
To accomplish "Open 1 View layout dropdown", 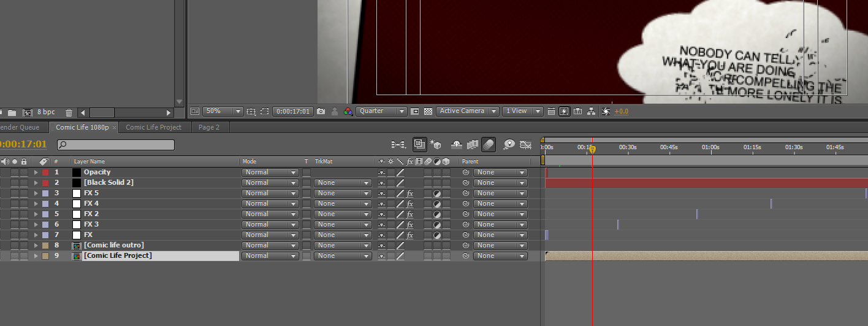I will (x=522, y=111).
